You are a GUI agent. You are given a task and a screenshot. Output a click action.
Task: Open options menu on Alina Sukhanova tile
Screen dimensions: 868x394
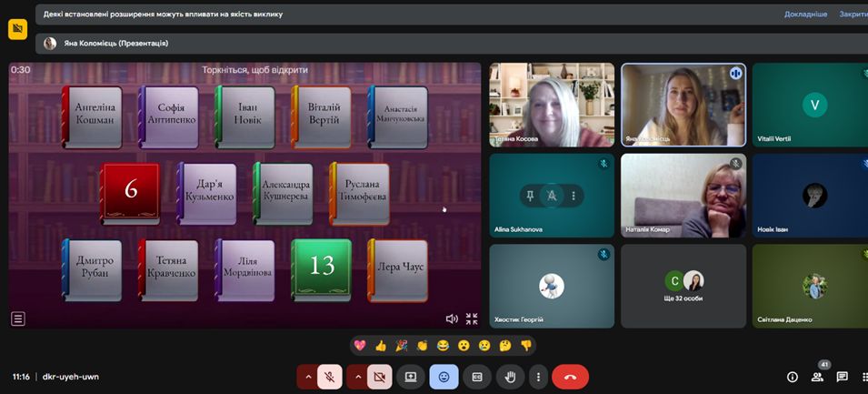click(573, 196)
